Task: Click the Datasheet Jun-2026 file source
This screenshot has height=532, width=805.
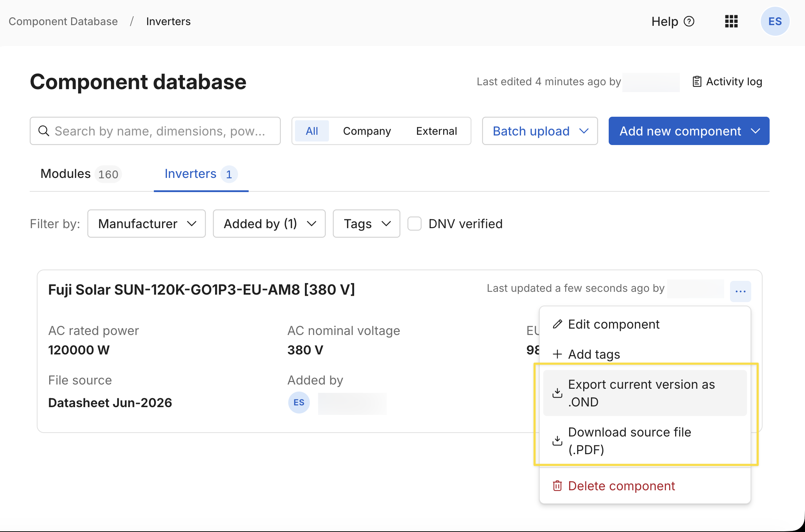Action: pyautogui.click(x=110, y=403)
